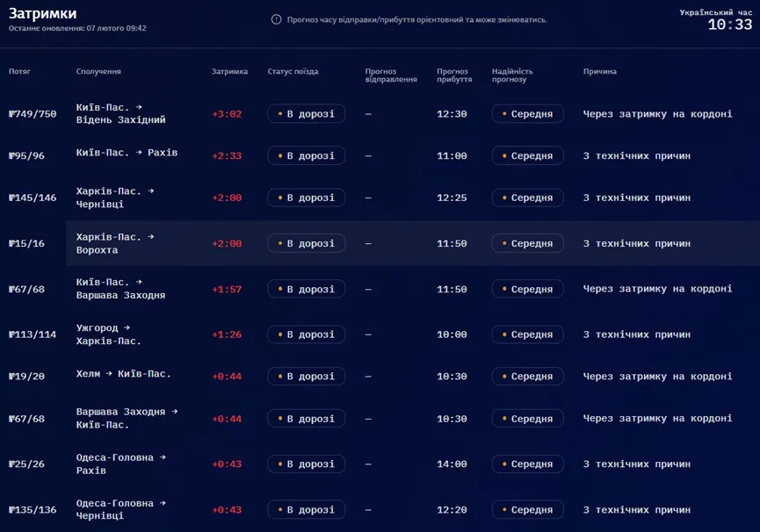The width and height of the screenshot is (760, 532).
Task: Click the train icon for train 749/750
Action: point(12,114)
